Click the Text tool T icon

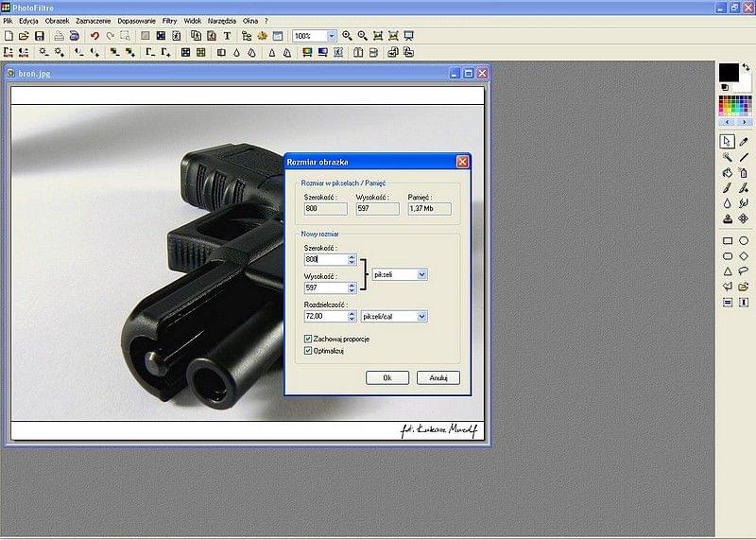[227, 36]
